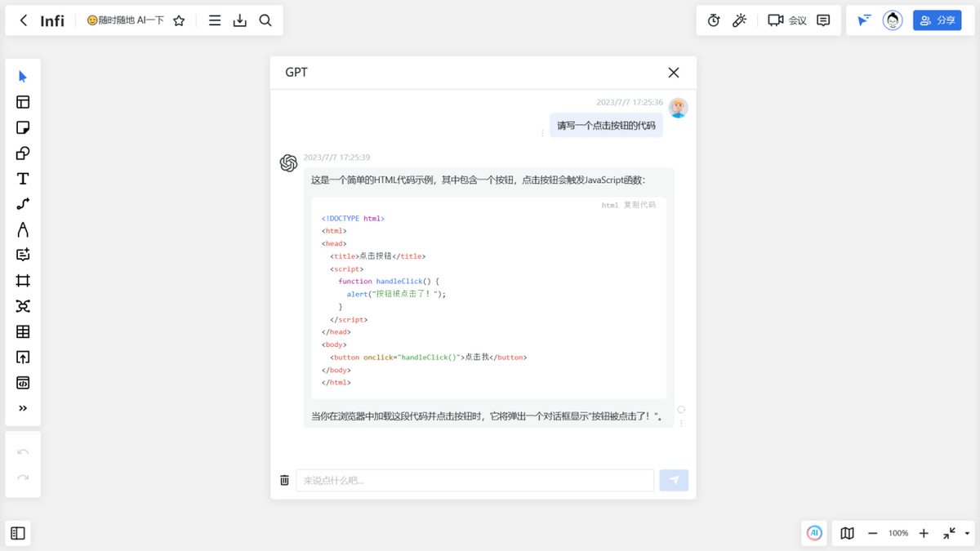This screenshot has width=980, height=551.
Task: Select the sticky note tool
Action: point(22,127)
